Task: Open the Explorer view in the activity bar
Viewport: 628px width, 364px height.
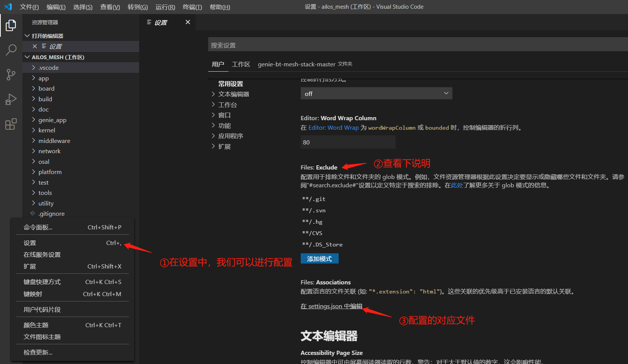Action: [11, 25]
